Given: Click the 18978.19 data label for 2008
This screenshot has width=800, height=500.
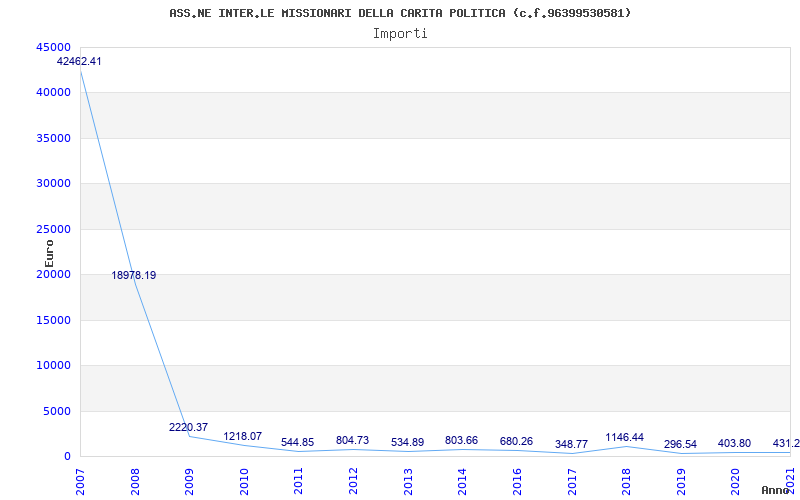Looking at the screenshot, I should point(134,276).
